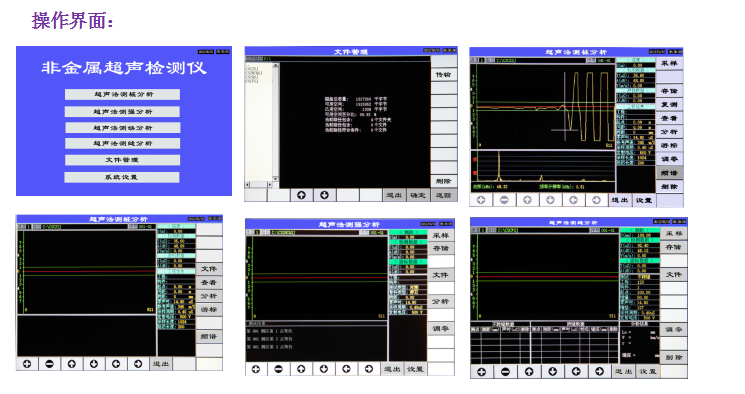Click 返回 in the 文件管理 bottom bar

click(x=443, y=195)
